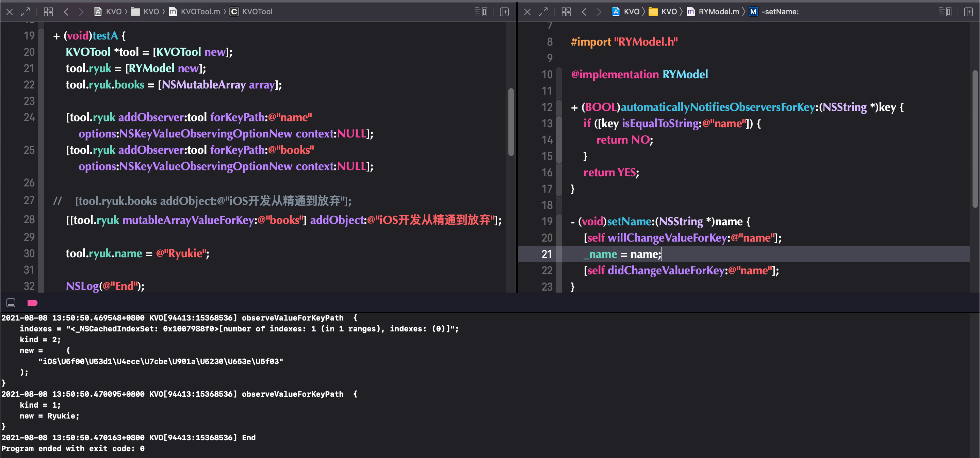Open editor options menu in right pane
Viewport: 980px width, 458px height.
pyautogui.click(x=945, y=12)
